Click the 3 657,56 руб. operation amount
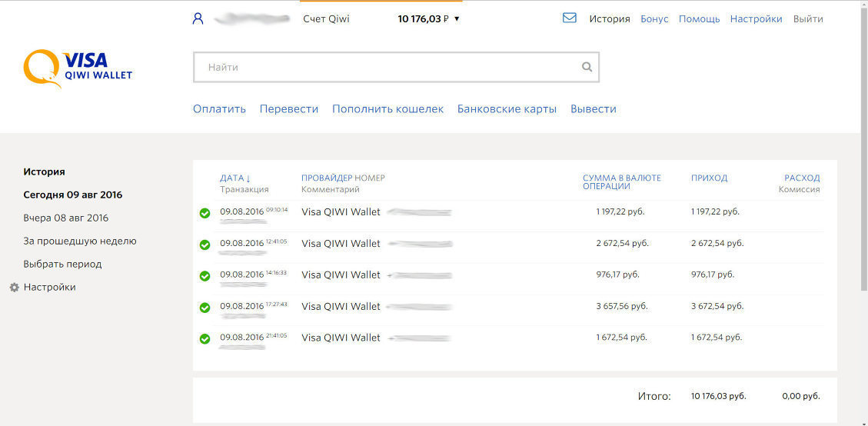This screenshot has height=426, width=868. click(x=622, y=306)
